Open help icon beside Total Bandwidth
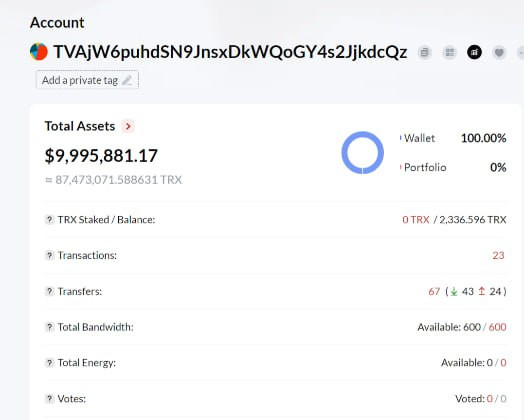 point(49,327)
